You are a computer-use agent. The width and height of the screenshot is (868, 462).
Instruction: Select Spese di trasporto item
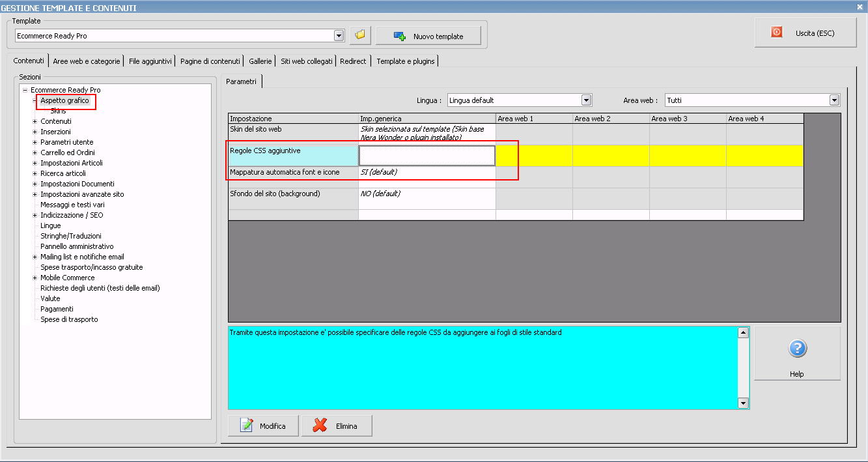pos(69,319)
